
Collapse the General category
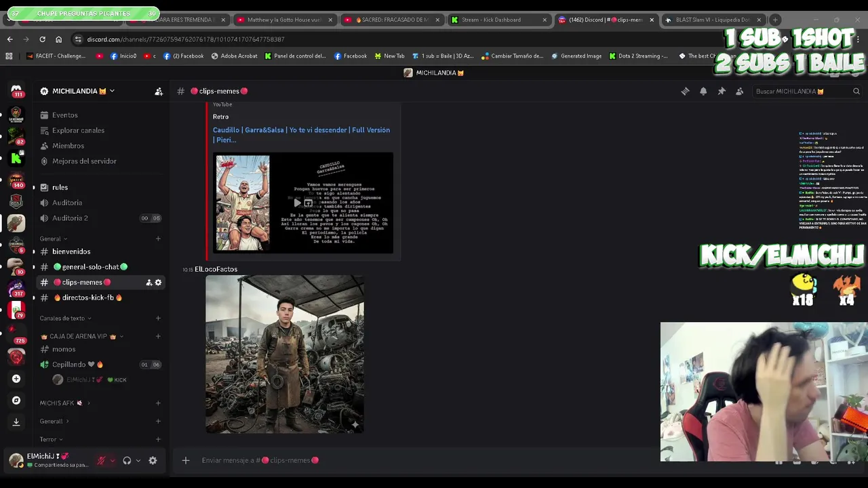[54, 239]
